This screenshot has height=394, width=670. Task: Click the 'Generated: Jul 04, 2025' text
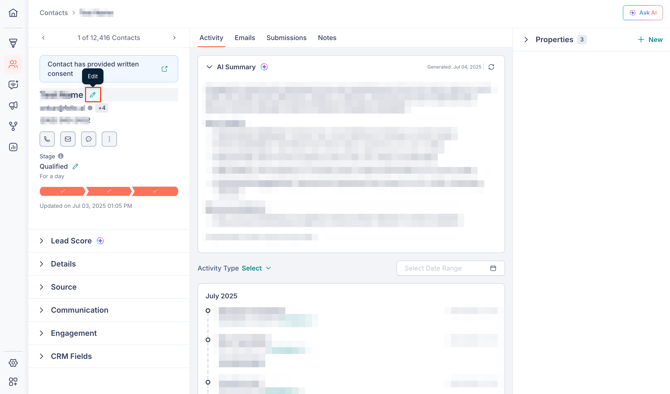coord(454,67)
